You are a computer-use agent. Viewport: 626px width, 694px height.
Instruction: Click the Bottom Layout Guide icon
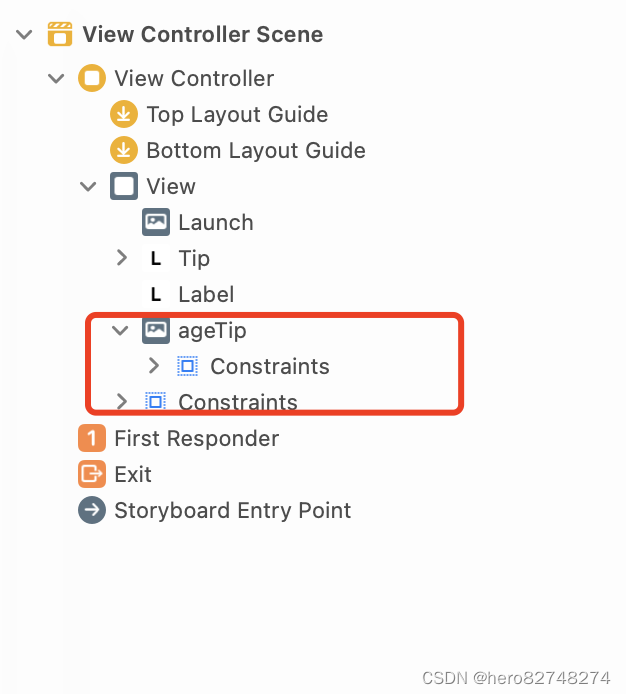pos(124,150)
